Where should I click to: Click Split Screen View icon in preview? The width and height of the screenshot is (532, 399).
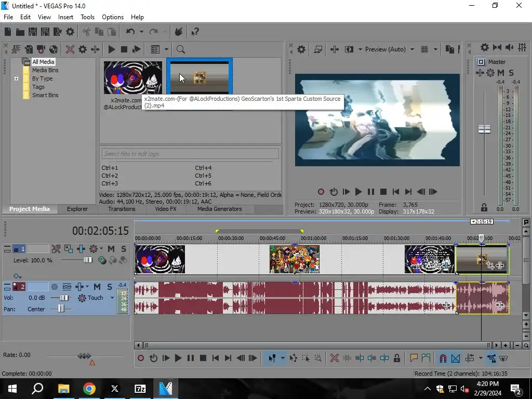(x=349, y=49)
